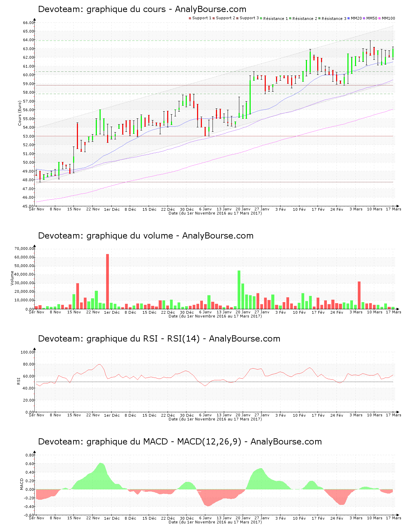The height and width of the screenshot is (532, 412).
Task: Click '1er Déc' date on price chart
Action: click(112, 209)
